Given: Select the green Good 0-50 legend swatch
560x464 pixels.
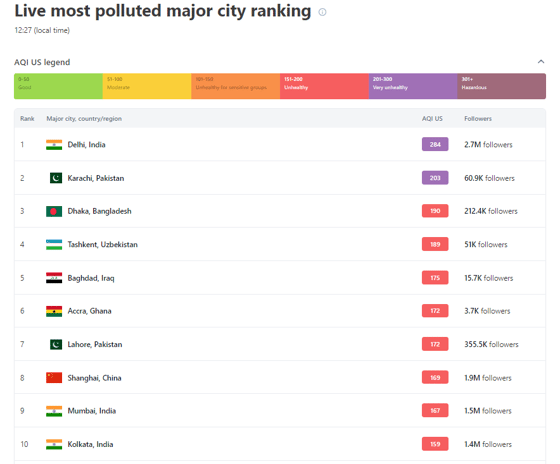Looking at the screenshot, I should [58, 86].
